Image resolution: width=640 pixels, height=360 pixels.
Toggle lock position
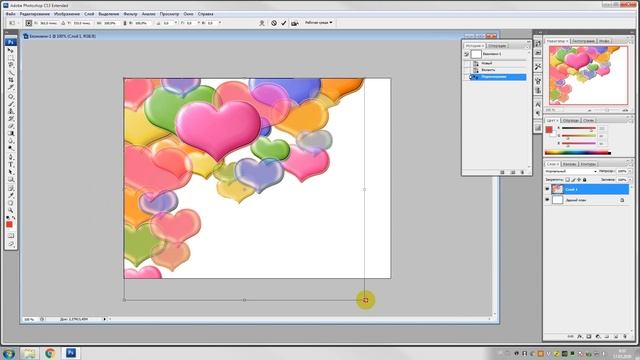pos(579,180)
